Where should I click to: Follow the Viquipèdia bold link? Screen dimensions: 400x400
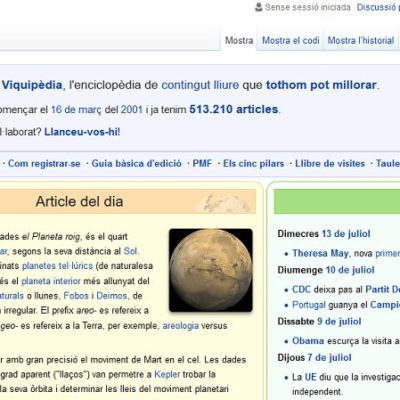pyautogui.click(x=32, y=85)
